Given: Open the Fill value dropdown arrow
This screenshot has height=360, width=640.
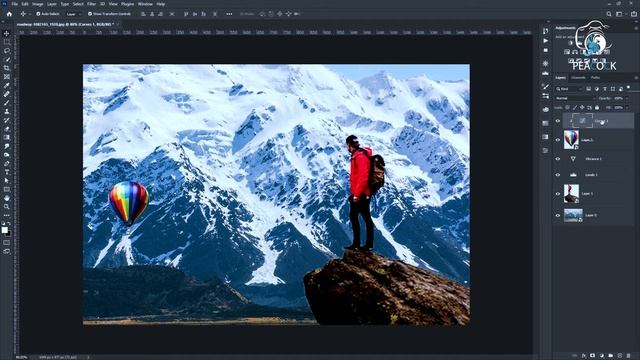Looking at the screenshot, I should [x=627, y=108].
